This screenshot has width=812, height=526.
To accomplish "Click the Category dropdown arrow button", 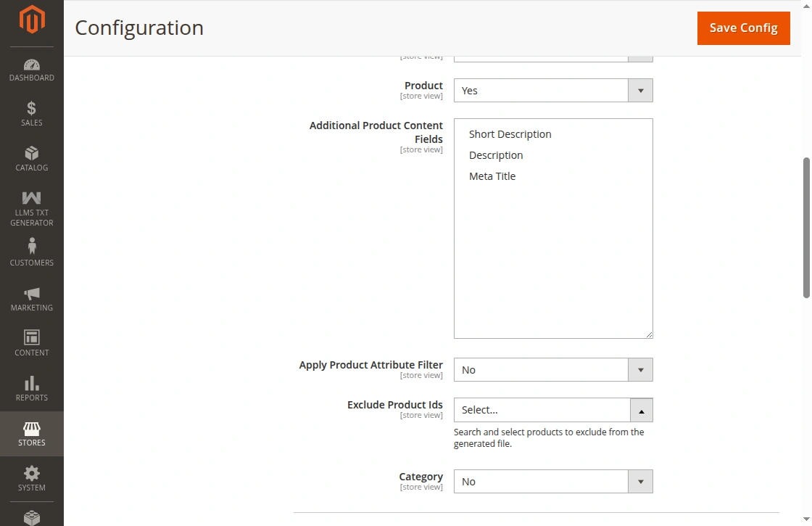I will (641, 482).
